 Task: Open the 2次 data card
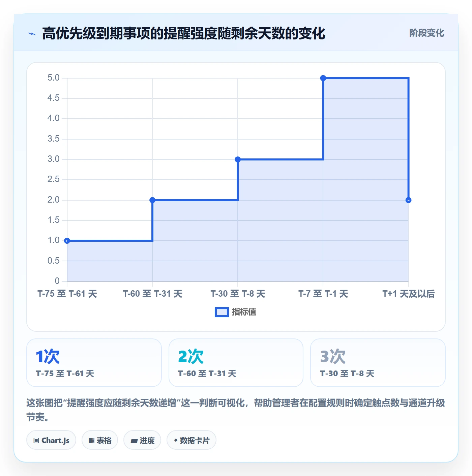tap(236, 363)
